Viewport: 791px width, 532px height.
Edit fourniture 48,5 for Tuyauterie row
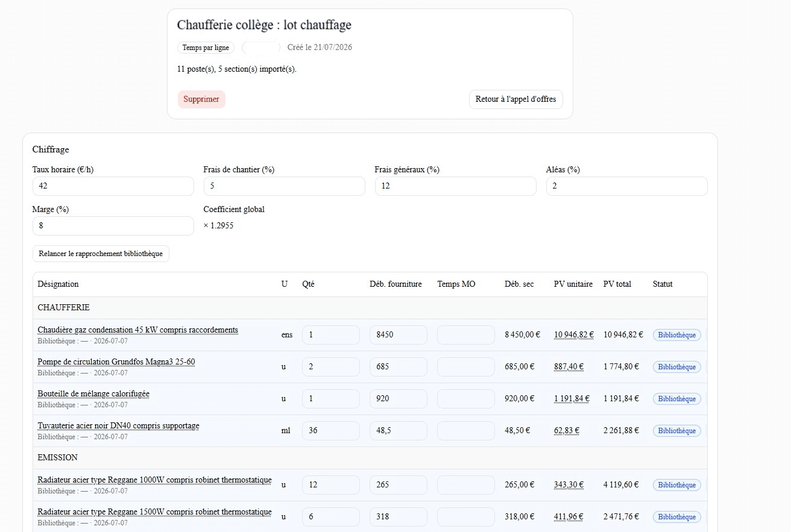click(399, 431)
